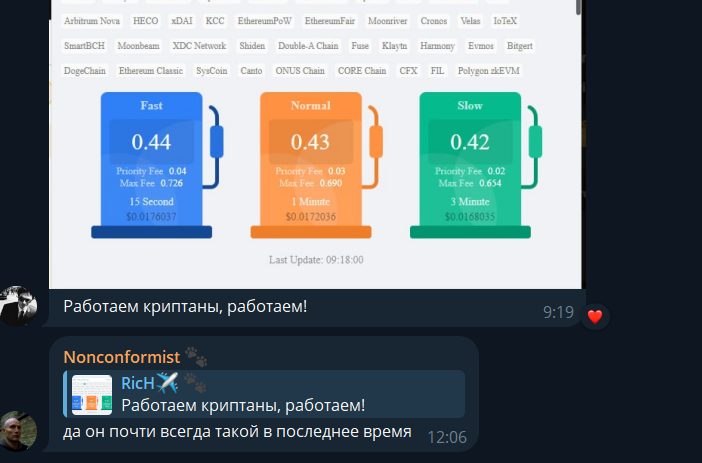Select the Klaytn chain tag
The image size is (702, 463).
(x=394, y=46)
